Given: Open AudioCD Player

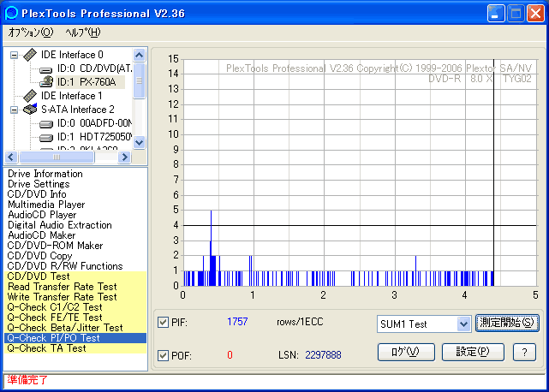Looking at the screenshot, I should click(42, 215).
